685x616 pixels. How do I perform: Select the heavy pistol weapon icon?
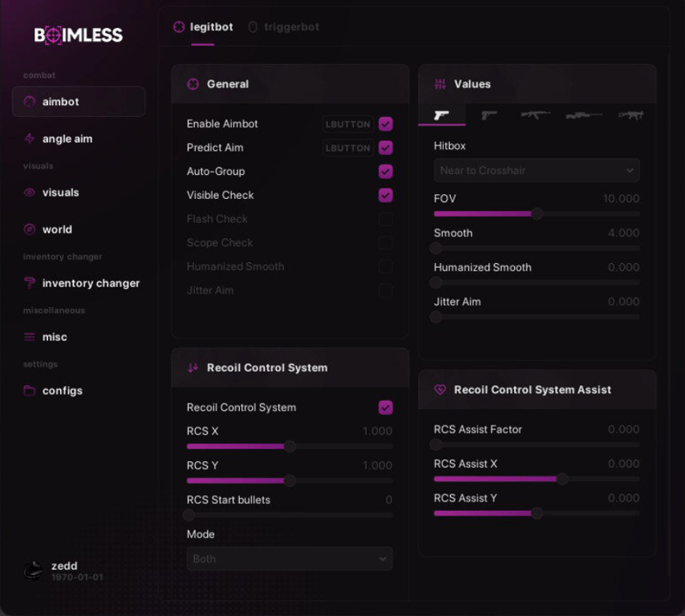[x=488, y=115]
